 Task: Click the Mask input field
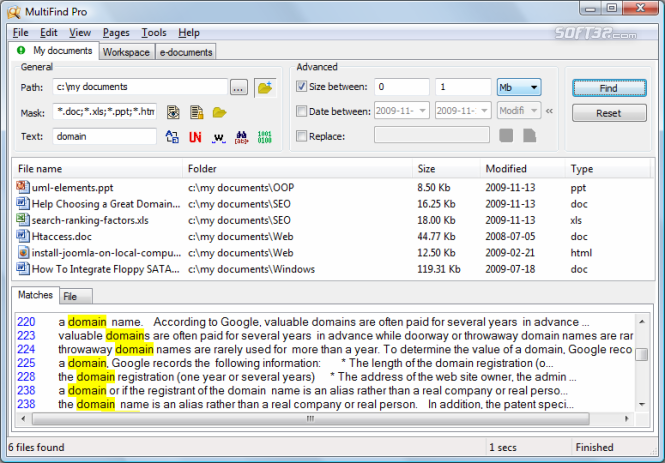(104, 112)
